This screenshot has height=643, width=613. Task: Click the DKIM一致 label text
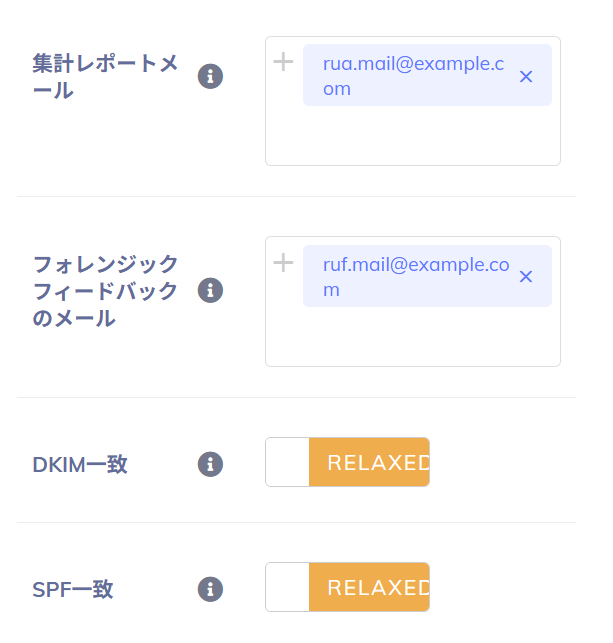[80, 465]
